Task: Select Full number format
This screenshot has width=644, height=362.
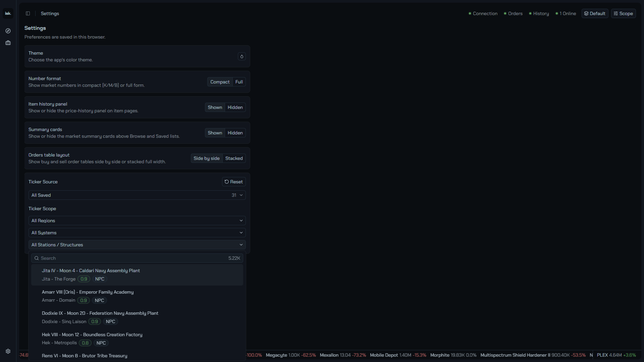Action: coord(239,82)
